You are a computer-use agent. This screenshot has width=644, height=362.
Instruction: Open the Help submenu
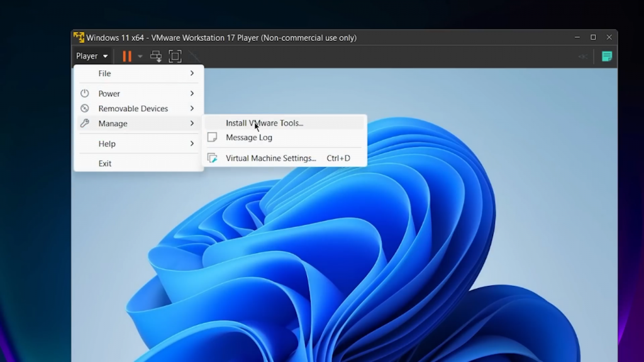(139, 144)
